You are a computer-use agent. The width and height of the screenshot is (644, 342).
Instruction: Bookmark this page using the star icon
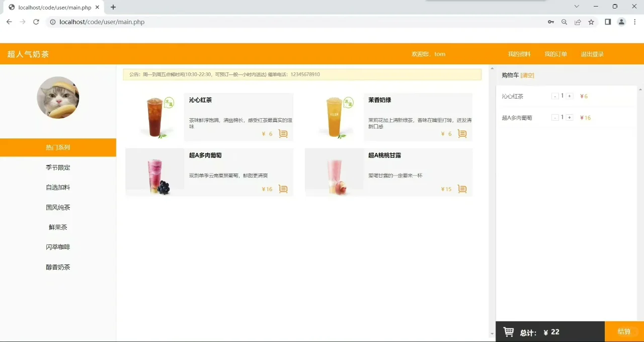click(x=591, y=22)
